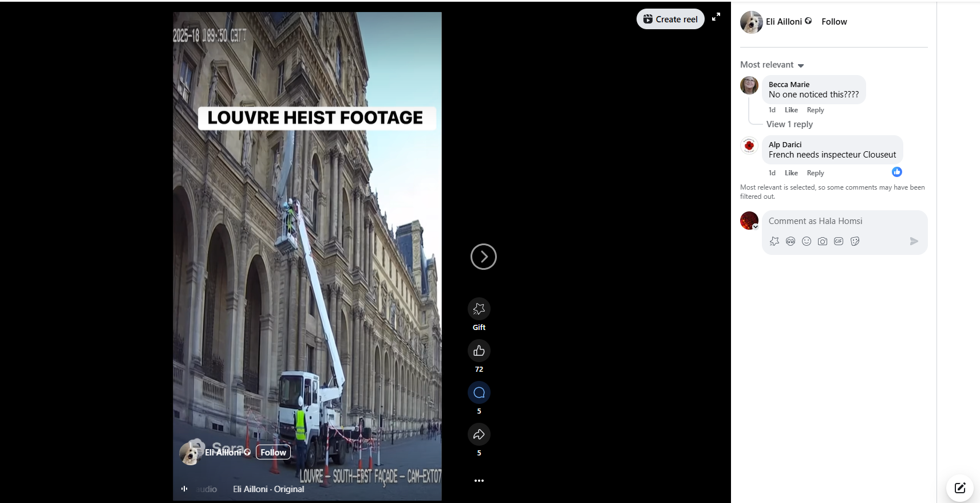Open the three-dot more options menu

pyautogui.click(x=479, y=481)
